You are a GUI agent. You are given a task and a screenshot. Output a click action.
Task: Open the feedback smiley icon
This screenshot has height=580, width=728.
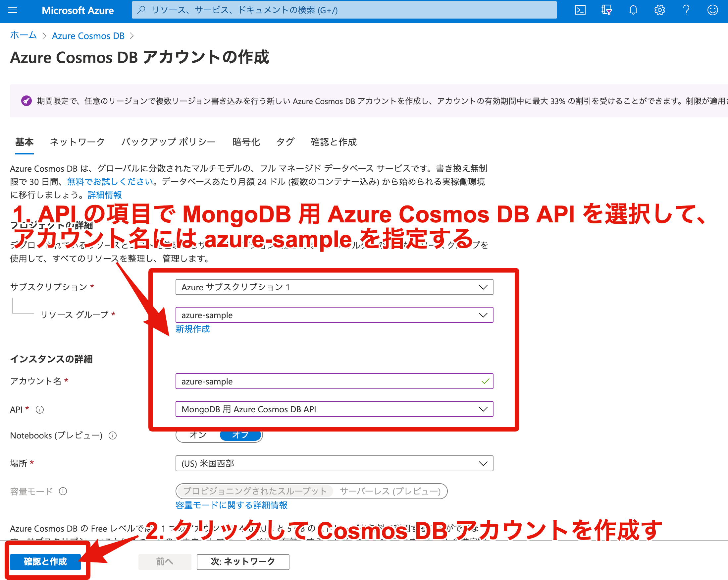(x=712, y=10)
